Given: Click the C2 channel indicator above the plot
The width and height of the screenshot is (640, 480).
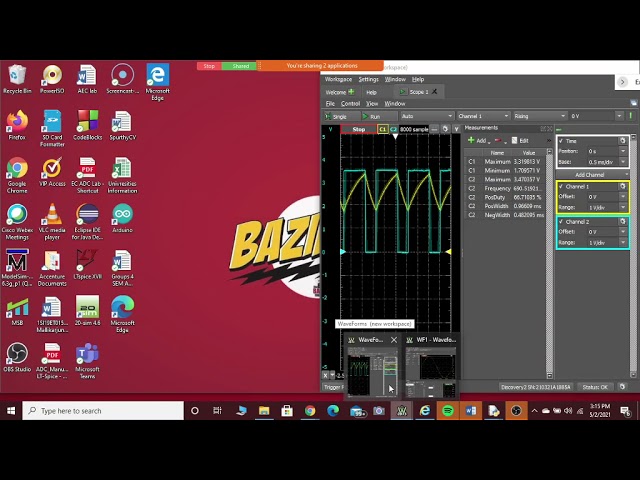Looking at the screenshot, I should click(x=393, y=129).
